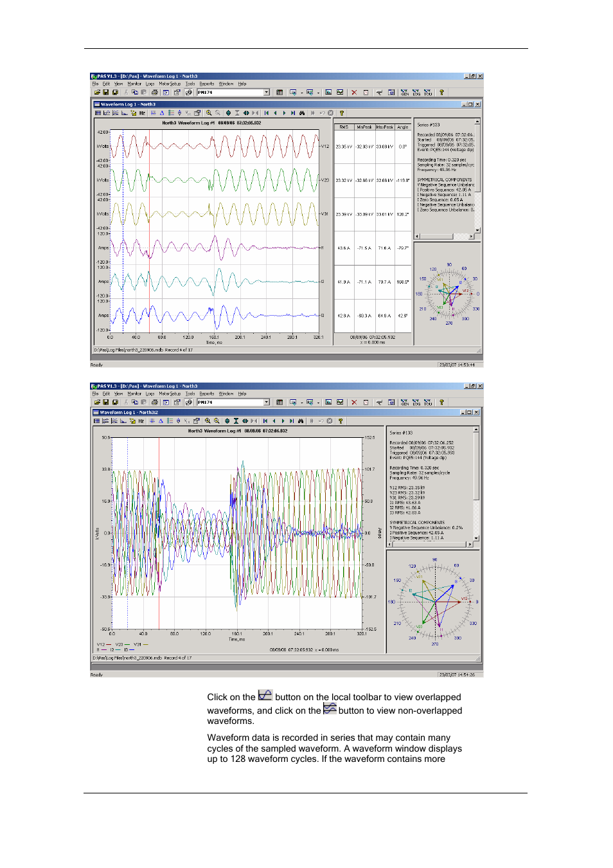Click zoom in magnifier in North3t2 window toolbar
The height and width of the screenshot is (868, 613).
(x=208, y=421)
